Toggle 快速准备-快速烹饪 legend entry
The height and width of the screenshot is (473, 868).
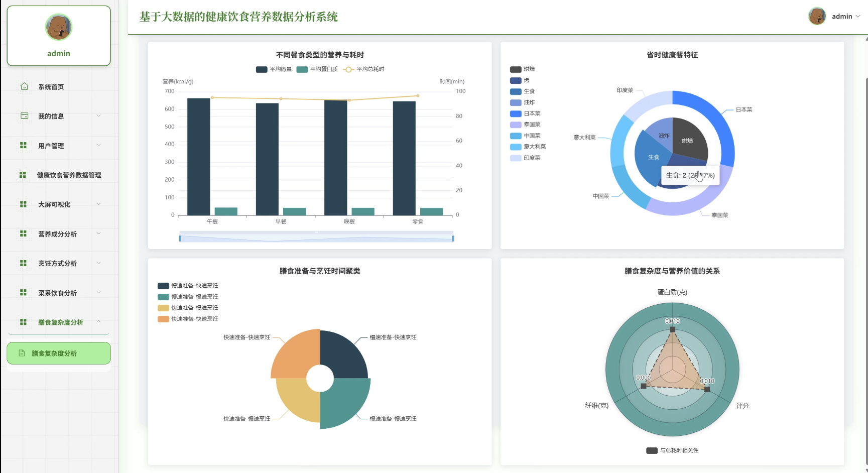click(188, 319)
